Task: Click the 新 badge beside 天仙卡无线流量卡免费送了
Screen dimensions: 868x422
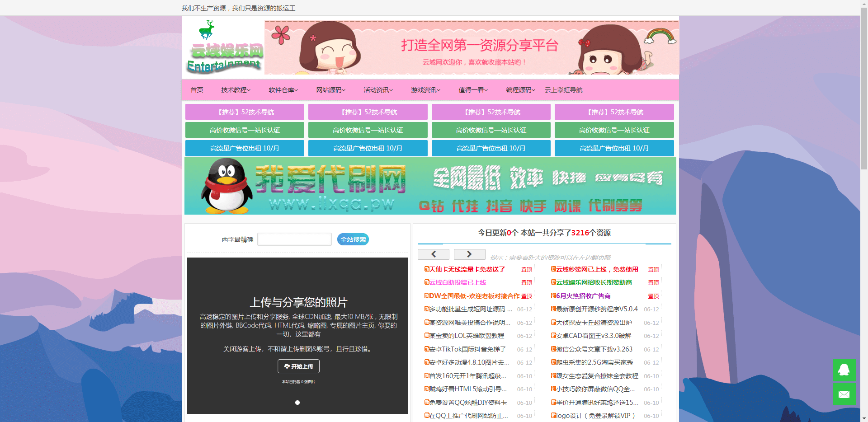Action: click(426, 269)
